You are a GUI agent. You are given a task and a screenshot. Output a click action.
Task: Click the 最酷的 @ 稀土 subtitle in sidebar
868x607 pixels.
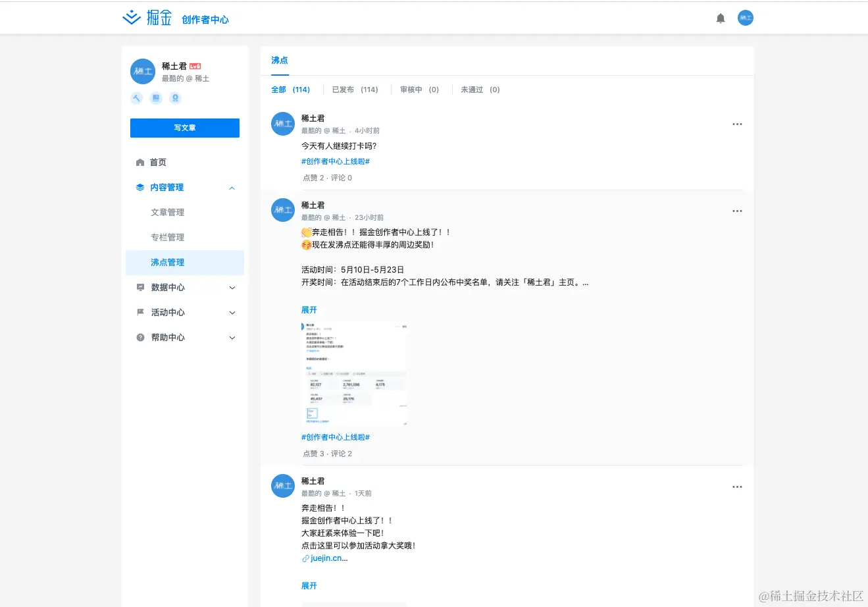[x=186, y=78]
